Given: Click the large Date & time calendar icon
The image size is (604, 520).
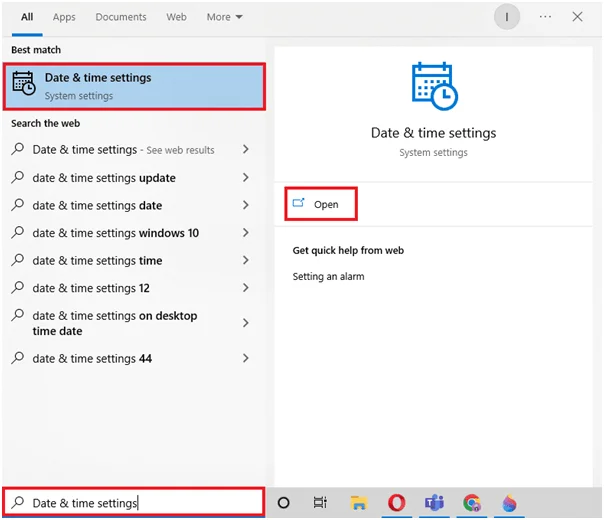Looking at the screenshot, I should pos(434,86).
